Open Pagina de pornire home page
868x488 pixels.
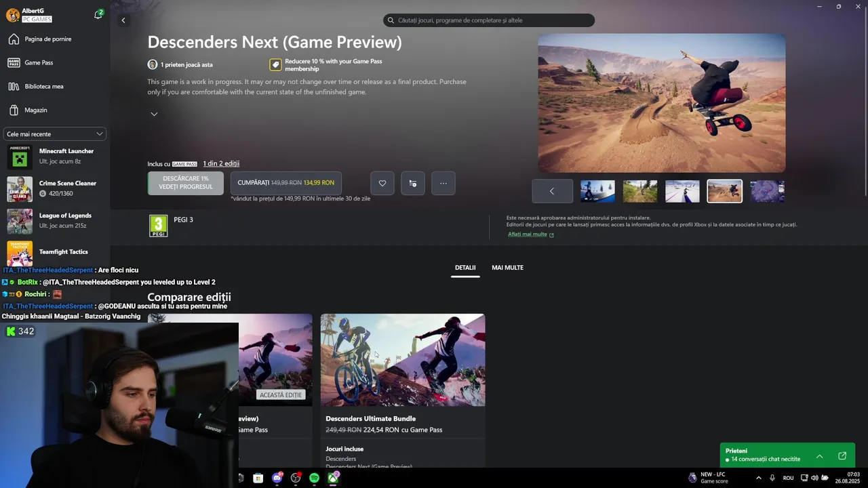pyautogui.click(x=55, y=39)
